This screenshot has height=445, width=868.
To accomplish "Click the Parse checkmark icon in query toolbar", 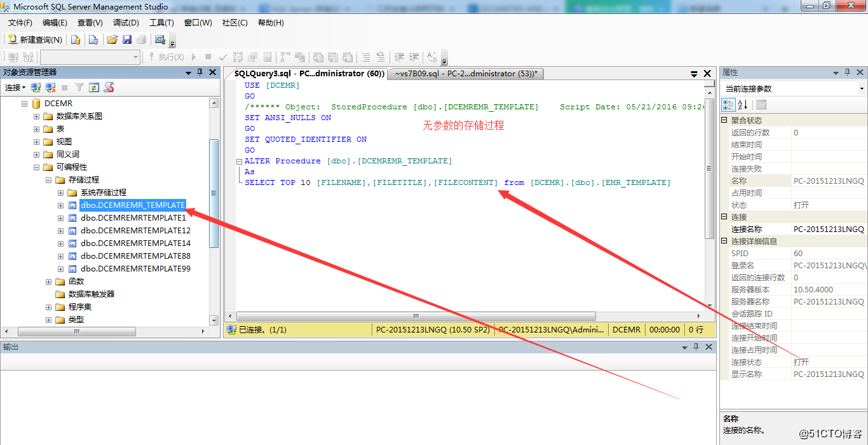I will 223,57.
